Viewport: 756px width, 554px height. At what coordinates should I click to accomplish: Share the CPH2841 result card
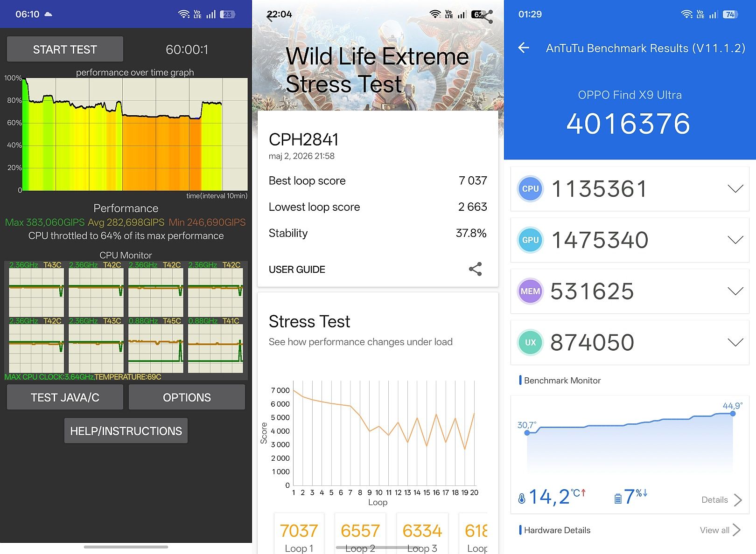pos(475,269)
